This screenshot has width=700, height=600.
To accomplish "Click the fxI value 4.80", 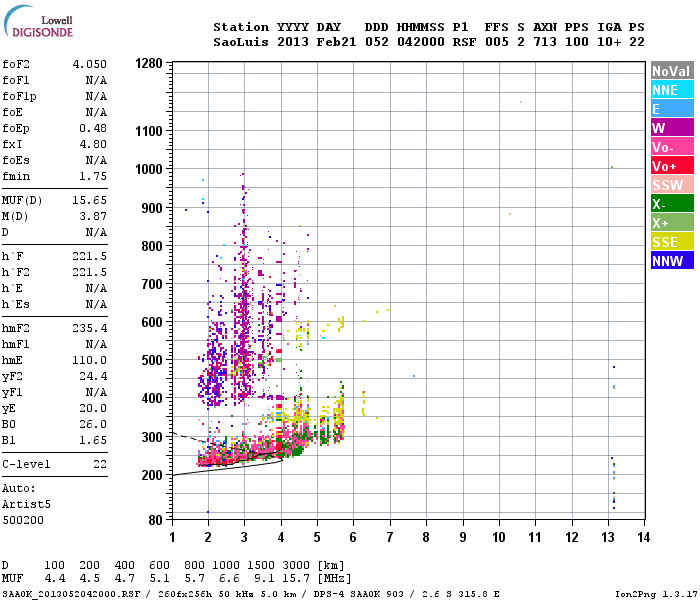I will (93, 144).
